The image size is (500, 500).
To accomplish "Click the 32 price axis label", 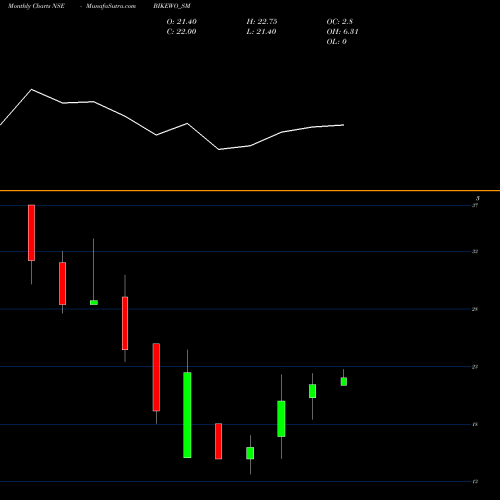I will (x=475, y=251).
